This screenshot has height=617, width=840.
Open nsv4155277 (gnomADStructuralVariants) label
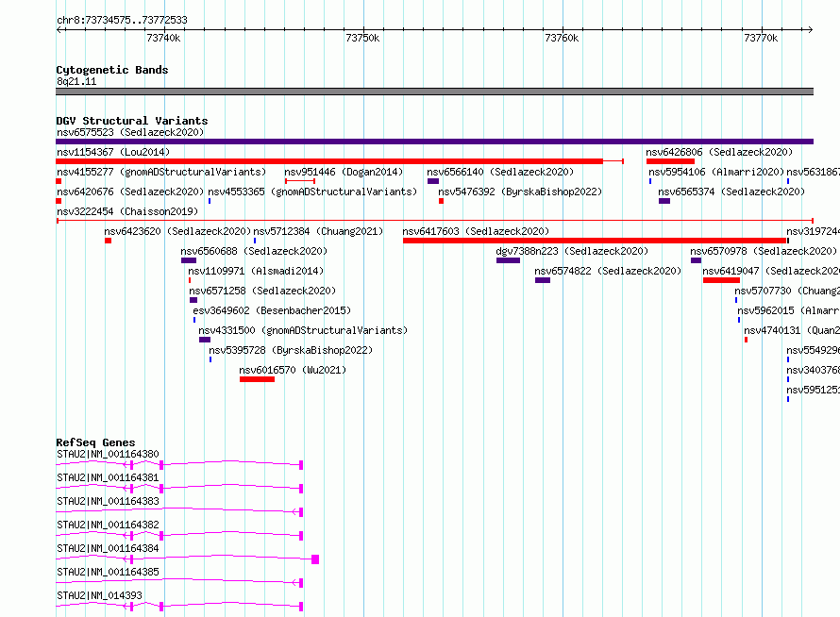coord(161,172)
